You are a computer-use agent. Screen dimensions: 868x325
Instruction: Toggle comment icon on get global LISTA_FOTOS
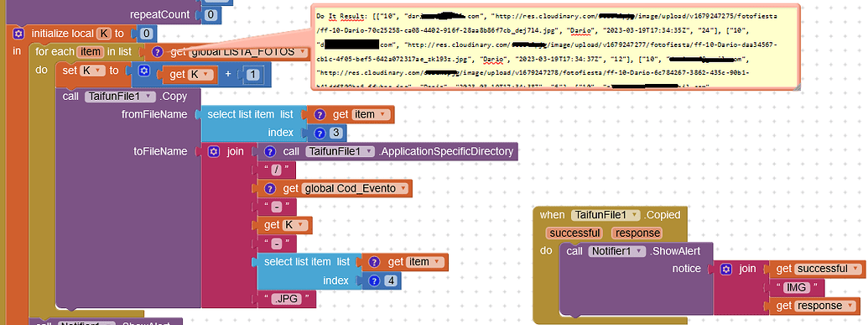point(158,52)
